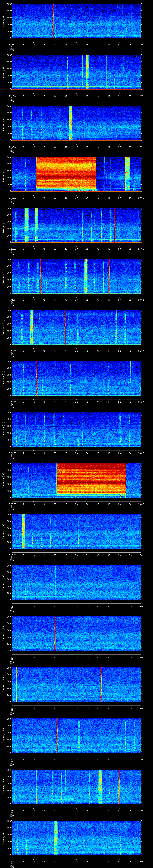
Task: Click the red vertical line in 5:28:00 spectrogram
Action: click(55, 633)
